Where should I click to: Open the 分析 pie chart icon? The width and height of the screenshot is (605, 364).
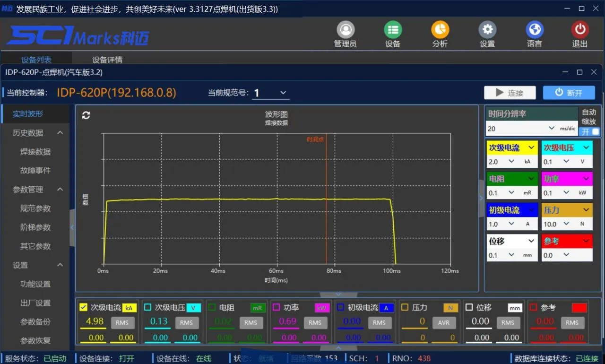click(440, 30)
